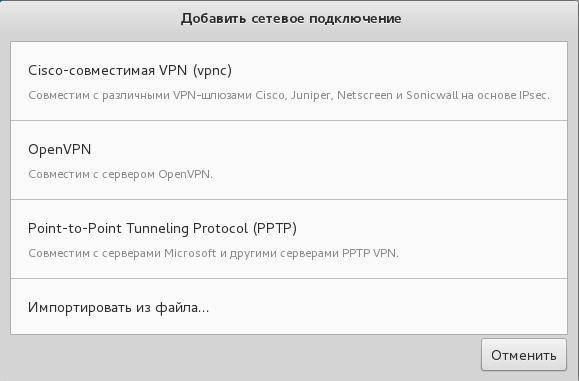Click the word Protocol in the PPTP heading

(x=220, y=228)
